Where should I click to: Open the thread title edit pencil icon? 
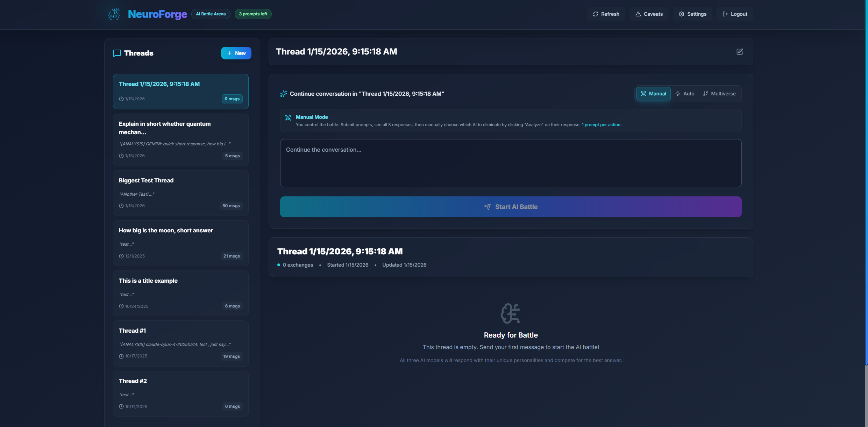point(740,51)
